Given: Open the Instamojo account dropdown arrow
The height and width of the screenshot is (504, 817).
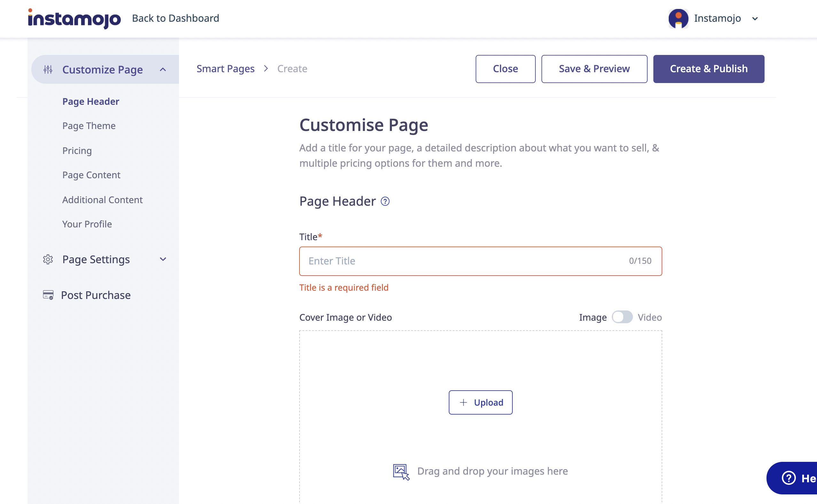Looking at the screenshot, I should (755, 19).
